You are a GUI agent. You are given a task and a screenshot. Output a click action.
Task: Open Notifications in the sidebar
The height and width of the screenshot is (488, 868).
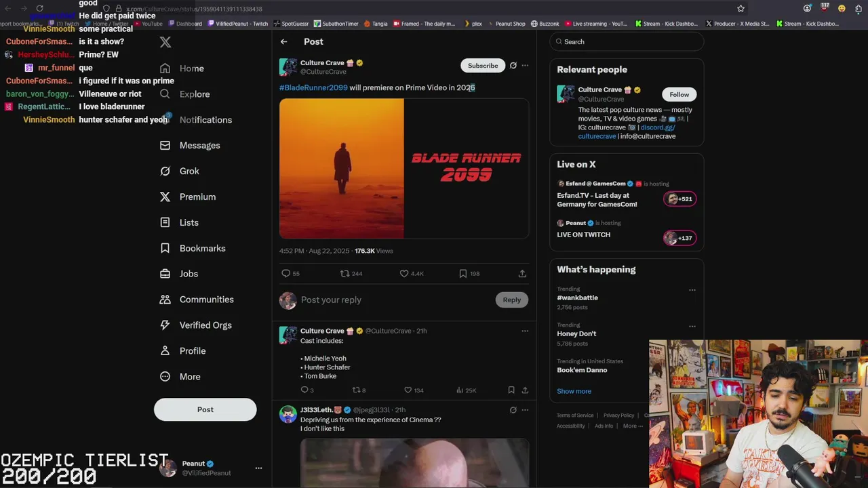(195, 120)
